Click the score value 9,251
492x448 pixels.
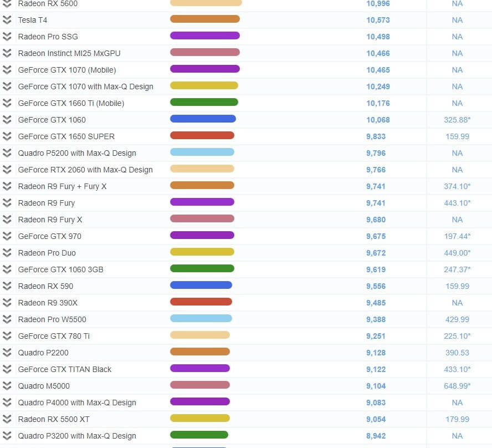click(376, 336)
